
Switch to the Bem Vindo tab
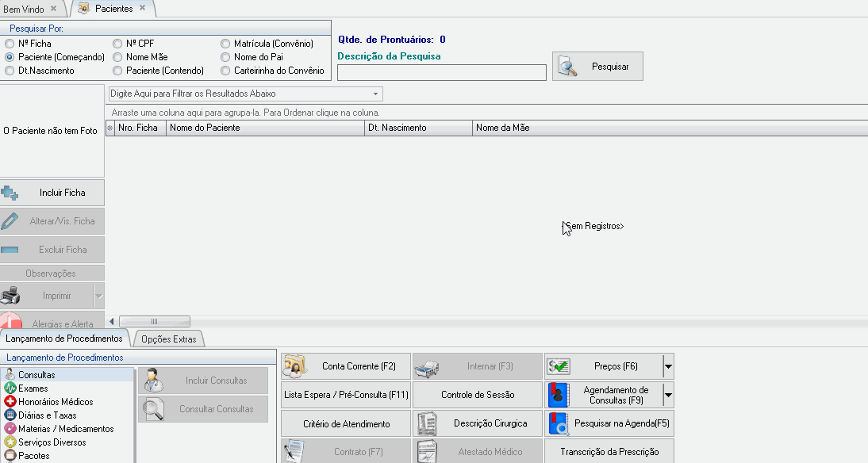click(24, 9)
